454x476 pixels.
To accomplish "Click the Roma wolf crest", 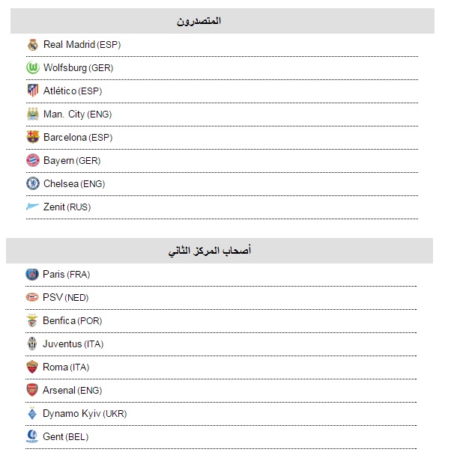I will [32, 367].
